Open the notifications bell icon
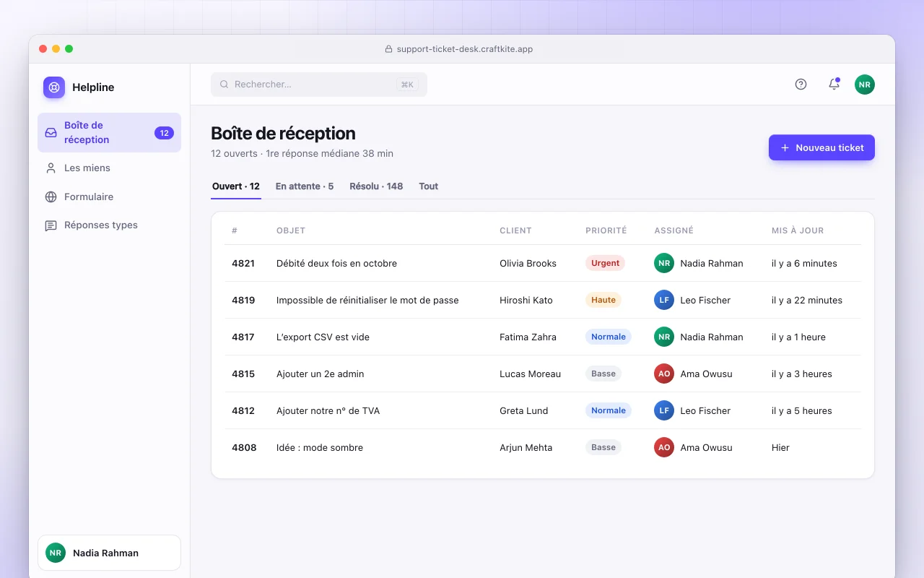This screenshot has height=578, width=924. (834, 85)
